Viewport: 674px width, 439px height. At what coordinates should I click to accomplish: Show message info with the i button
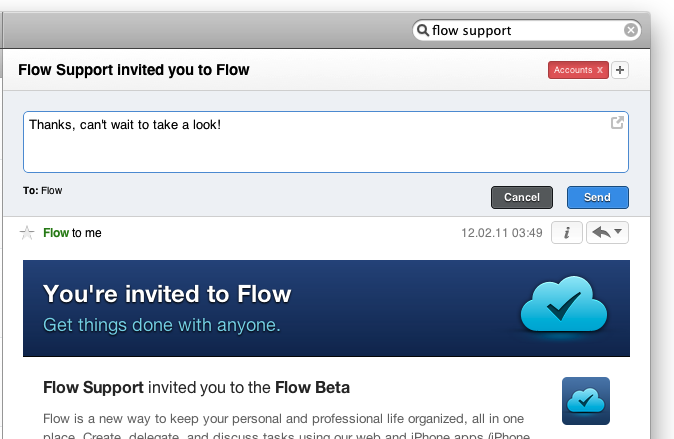(x=567, y=233)
